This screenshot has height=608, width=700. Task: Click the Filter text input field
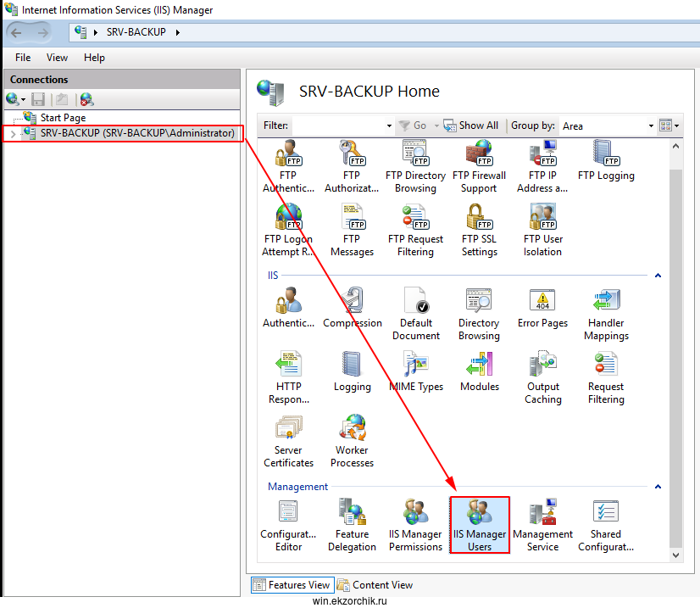pos(339,126)
